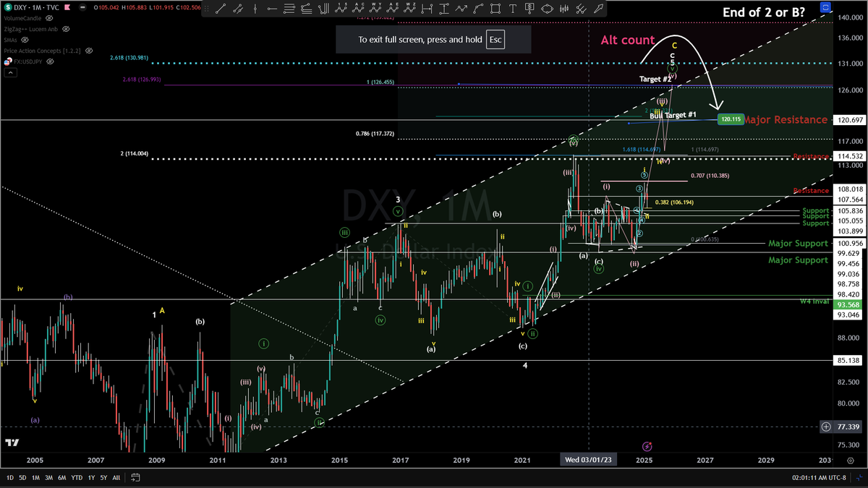Toggle visibility of SMAs indicator

point(25,40)
